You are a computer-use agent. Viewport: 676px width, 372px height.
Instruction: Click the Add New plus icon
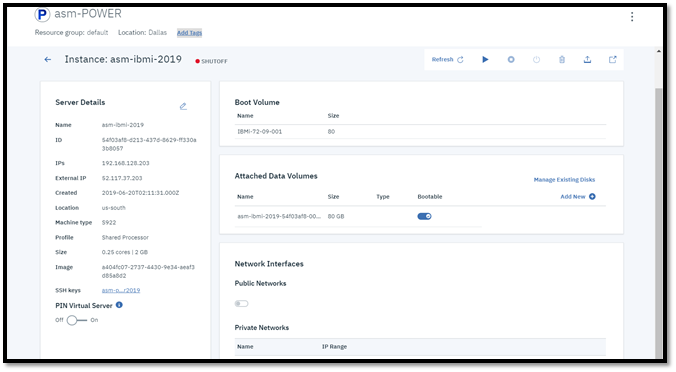(x=592, y=197)
